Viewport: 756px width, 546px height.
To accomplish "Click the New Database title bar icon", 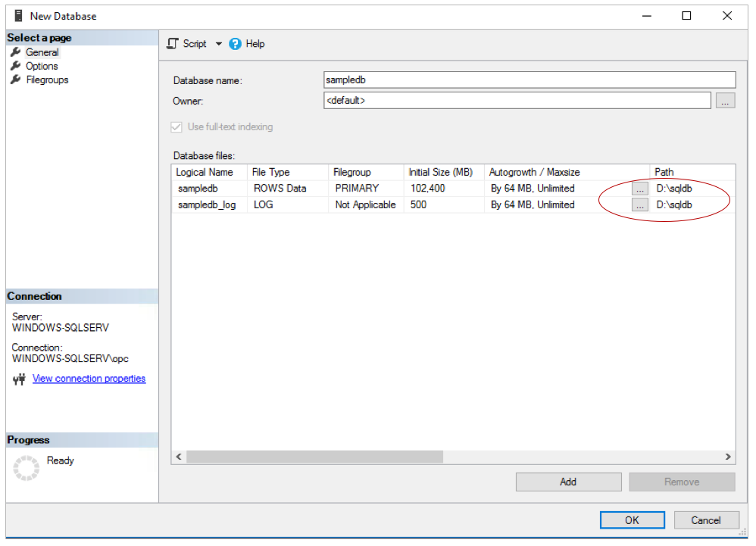I will [18, 16].
